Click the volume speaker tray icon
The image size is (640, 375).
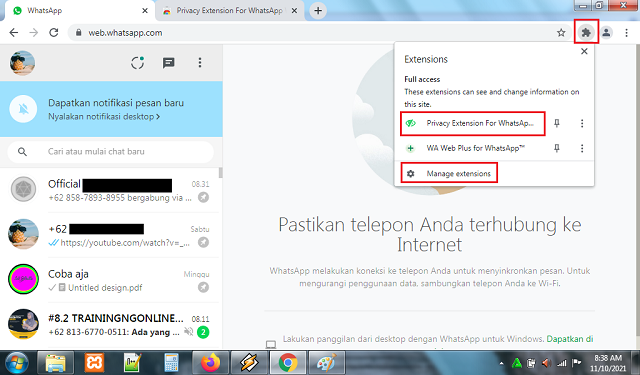click(x=547, y=363)
